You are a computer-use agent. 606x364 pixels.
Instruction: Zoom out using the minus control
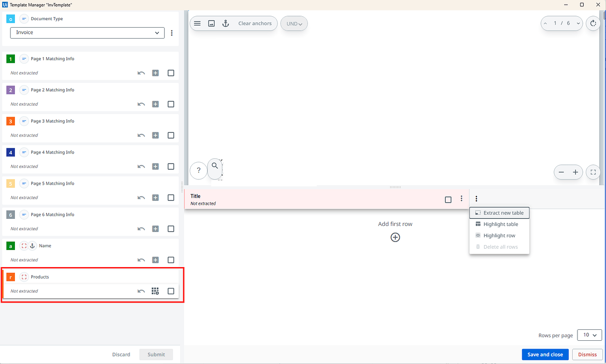tap(562, 172)
